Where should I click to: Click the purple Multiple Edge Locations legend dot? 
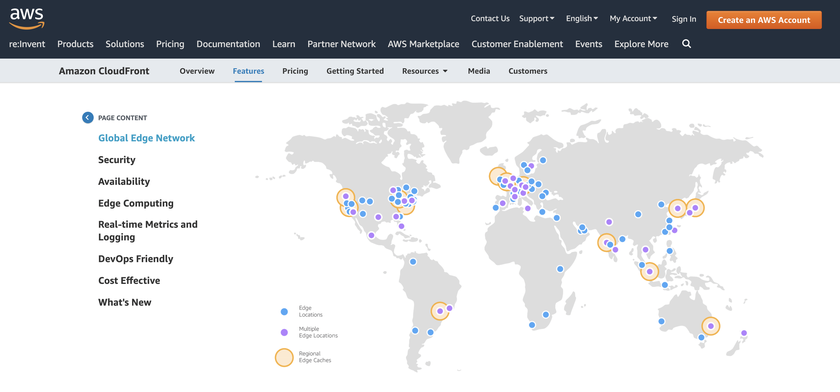pyautogui.click(x=284, y=333)
